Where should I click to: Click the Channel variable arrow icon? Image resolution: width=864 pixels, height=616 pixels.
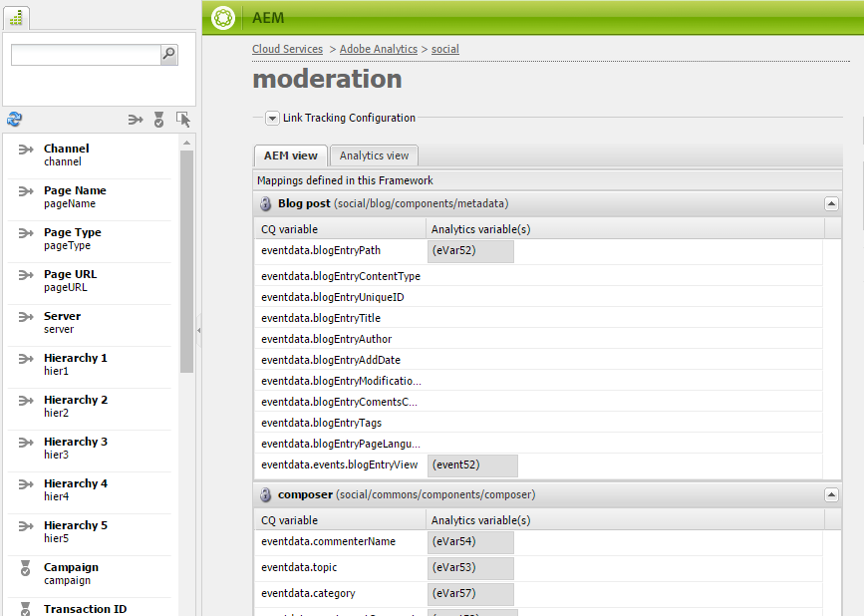pyautogui.click(x=26, y=150)
